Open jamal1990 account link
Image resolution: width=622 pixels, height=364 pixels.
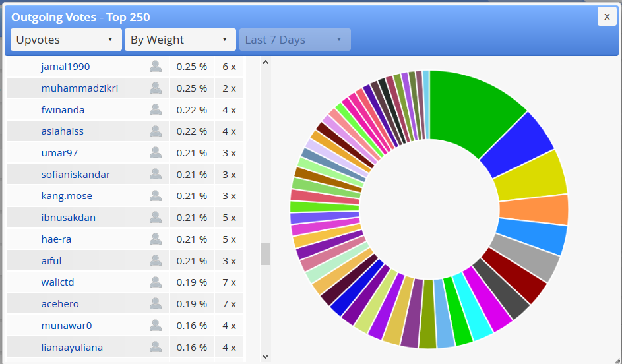[65, 67]
